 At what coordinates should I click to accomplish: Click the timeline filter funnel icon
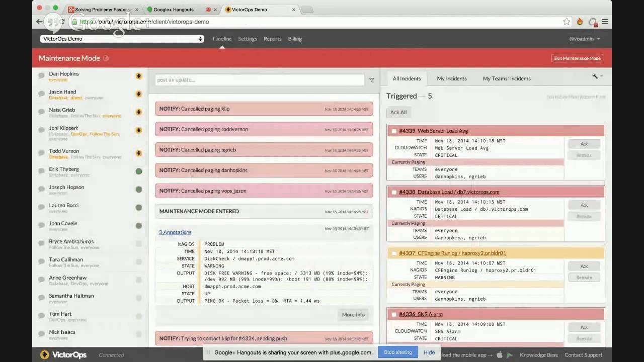click(372, 80)
